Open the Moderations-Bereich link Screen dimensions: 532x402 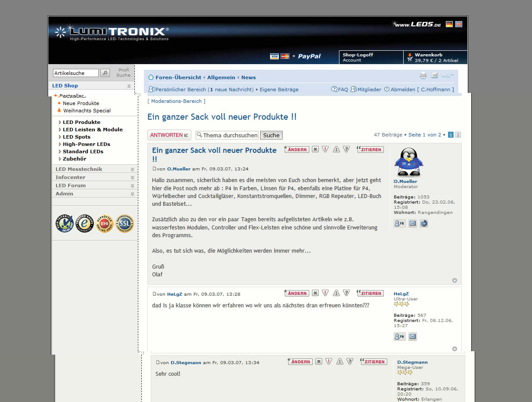click(x=176, y=101)
